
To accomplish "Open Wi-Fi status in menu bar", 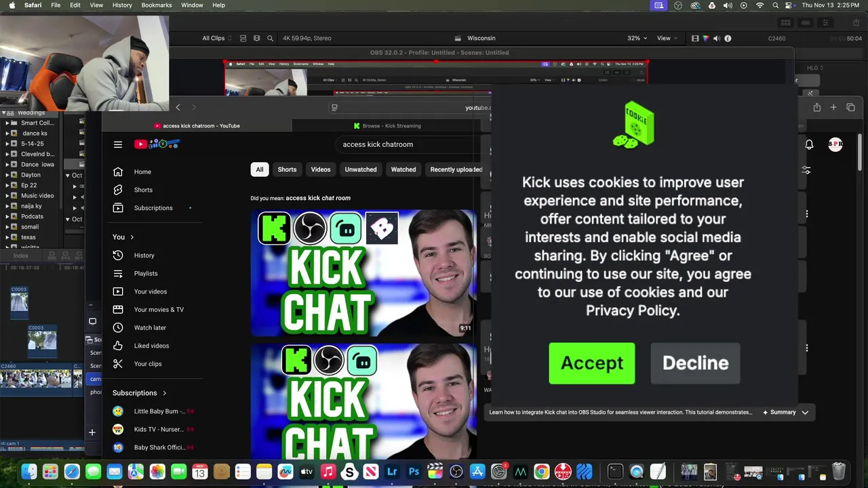I will pos(759,5).
